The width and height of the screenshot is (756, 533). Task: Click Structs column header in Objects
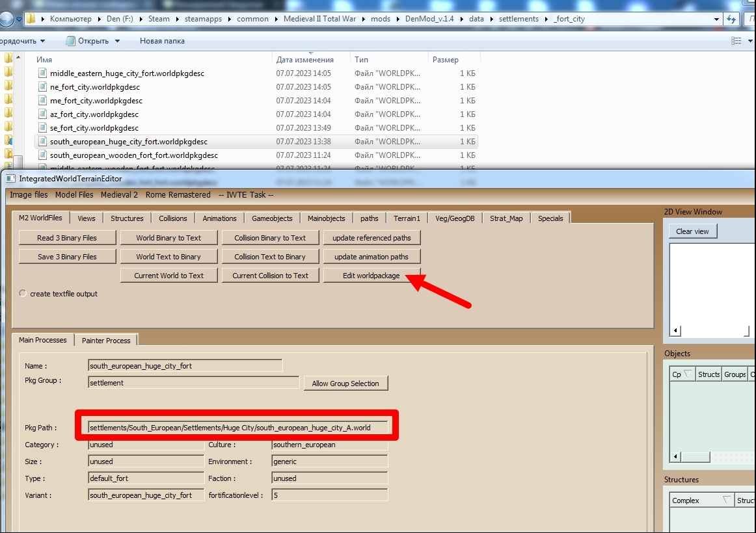709,374
